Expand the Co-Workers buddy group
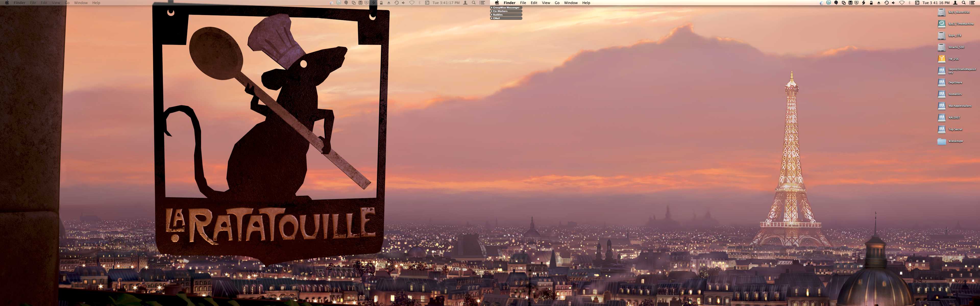 [492, 11]
